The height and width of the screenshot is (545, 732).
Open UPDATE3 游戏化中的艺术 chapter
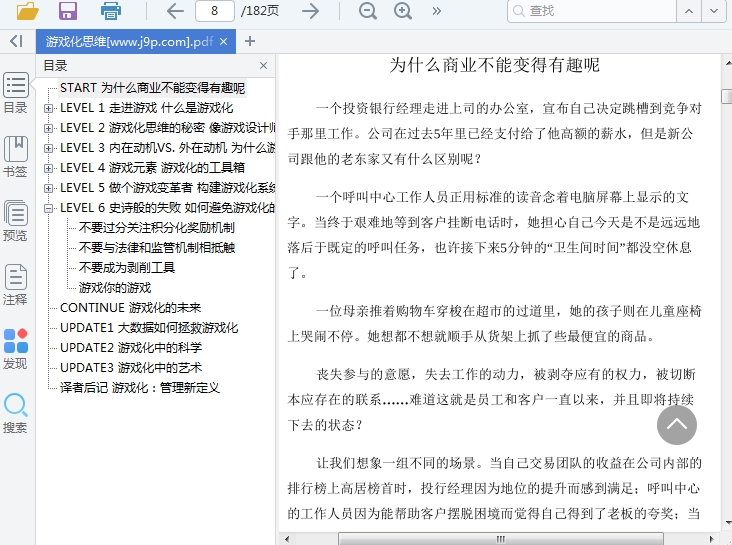pos(131,368)
